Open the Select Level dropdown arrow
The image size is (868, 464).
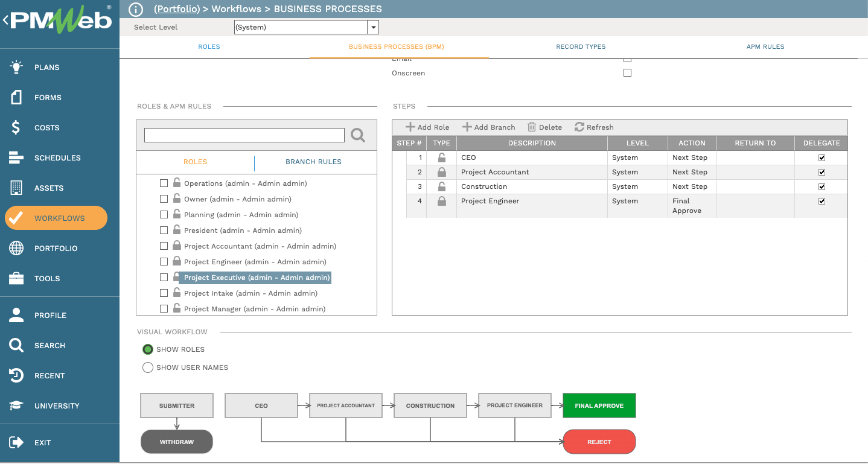coord(373,27)
